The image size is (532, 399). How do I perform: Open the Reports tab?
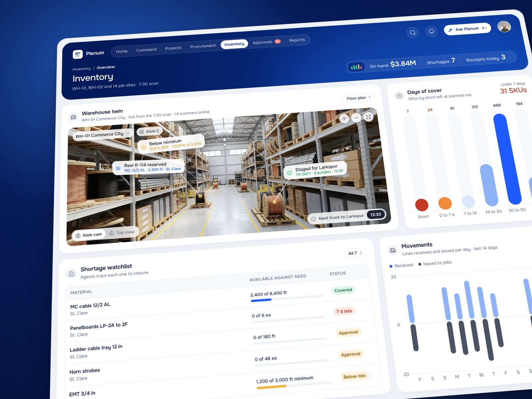[x=297, y=40]
